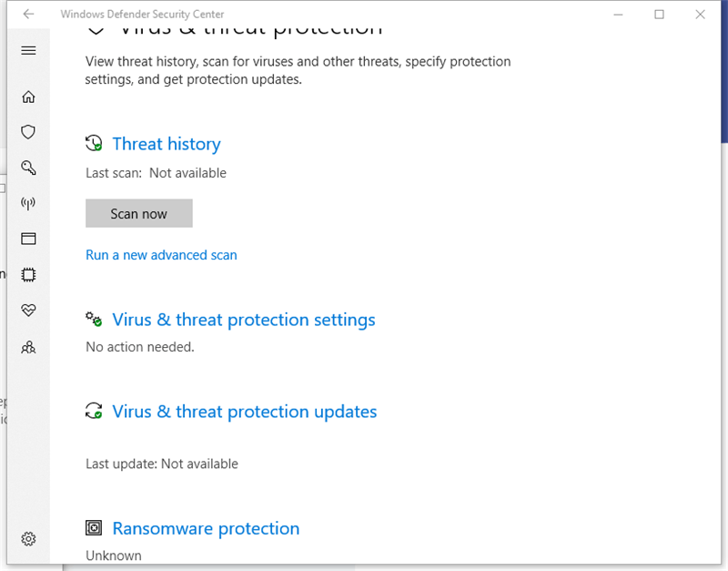Open Family options people icon
Viewport: 728px width, 571px height.
28,347
